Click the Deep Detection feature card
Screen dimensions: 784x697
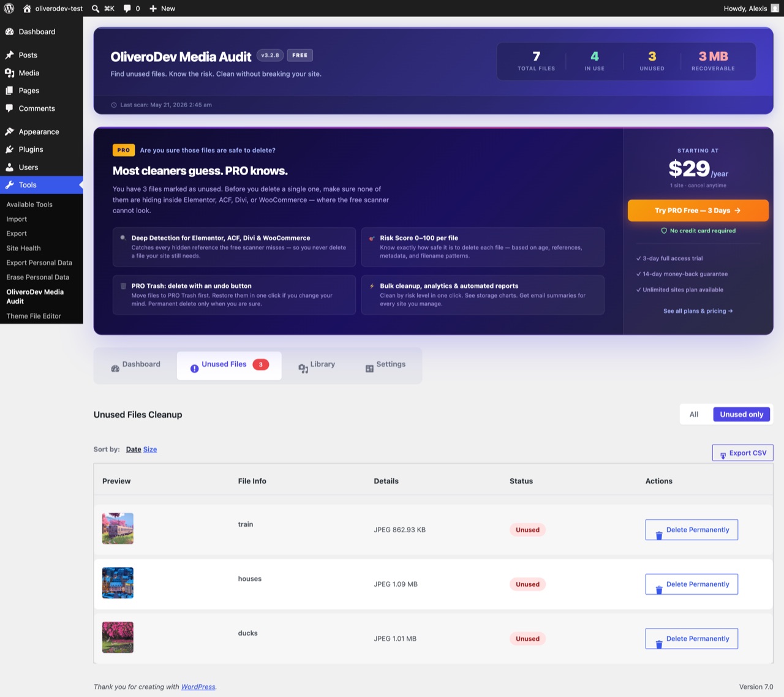[x=234, y=247]
